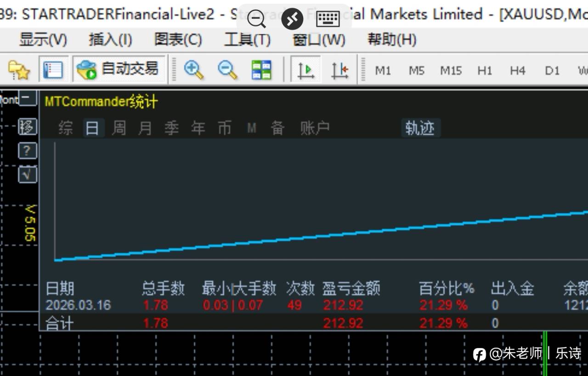Select the M15 timeframe button
This screenshot has height=376, width=588.
click(451, 71)
